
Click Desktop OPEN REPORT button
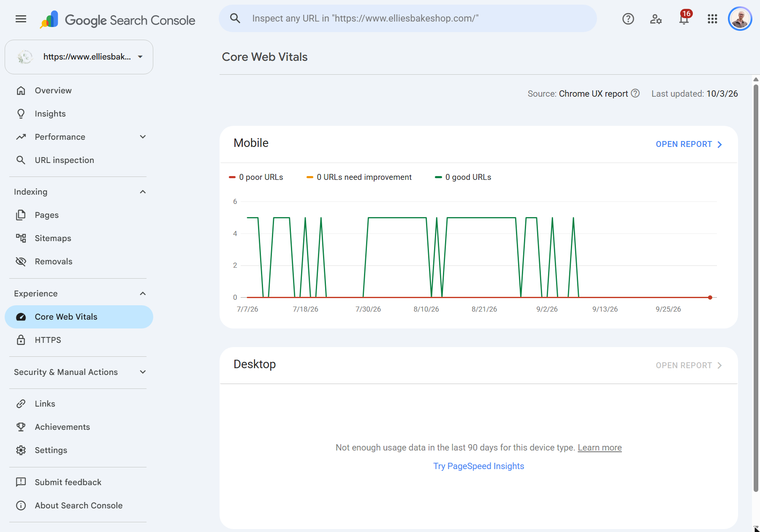[x=689, y=366]
